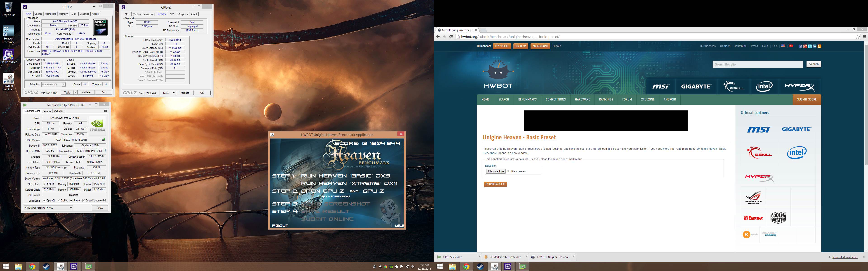Click Choose File button
Screen dimensions: 868x271
pos(496,171)
